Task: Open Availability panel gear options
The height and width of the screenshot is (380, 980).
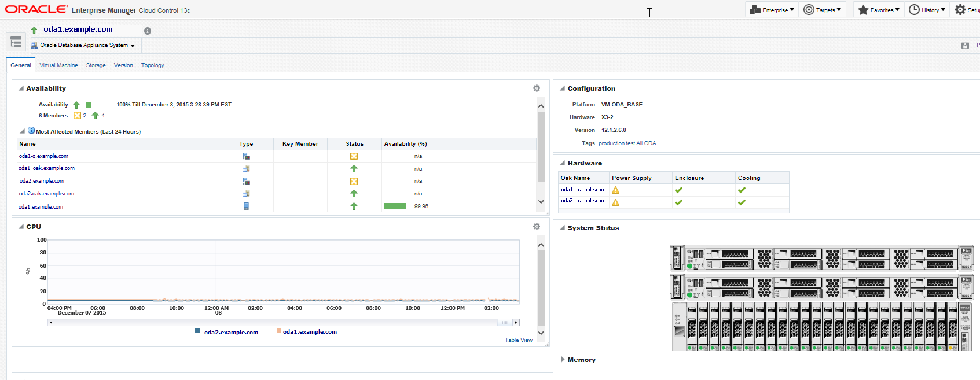Action: point(537,88)
